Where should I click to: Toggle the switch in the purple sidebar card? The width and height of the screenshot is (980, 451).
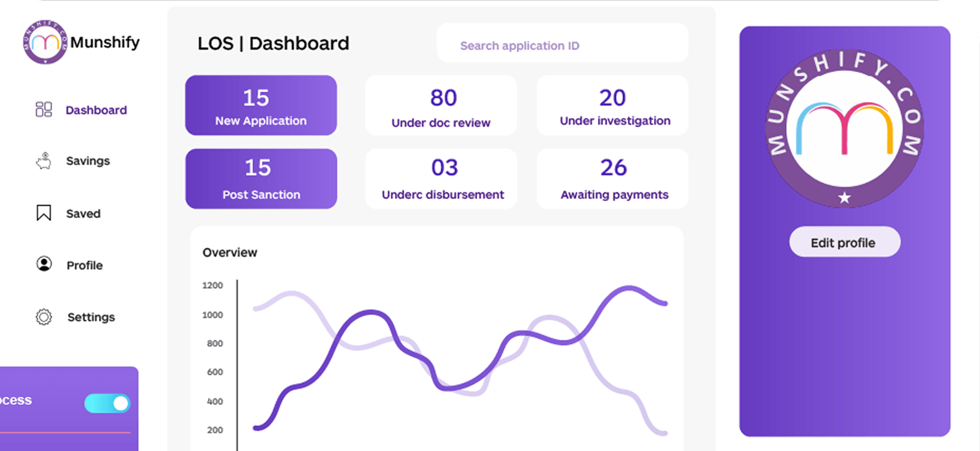pos(107,403)
